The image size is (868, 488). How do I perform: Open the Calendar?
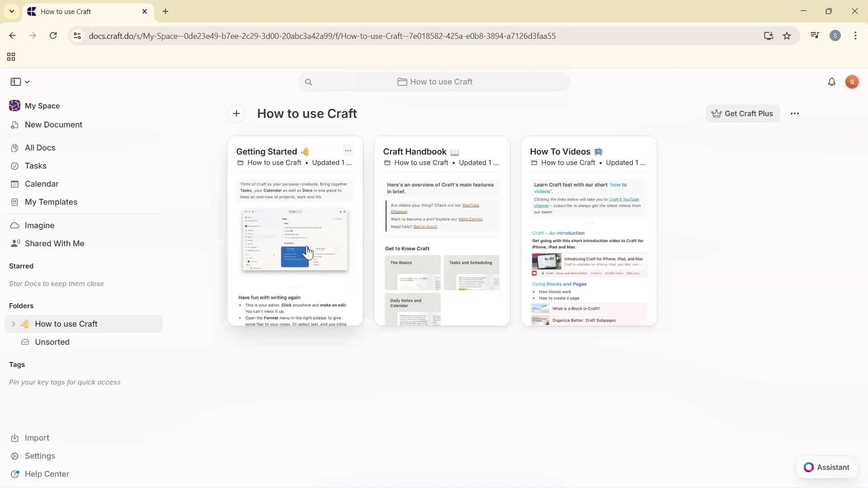click(41, 183)
